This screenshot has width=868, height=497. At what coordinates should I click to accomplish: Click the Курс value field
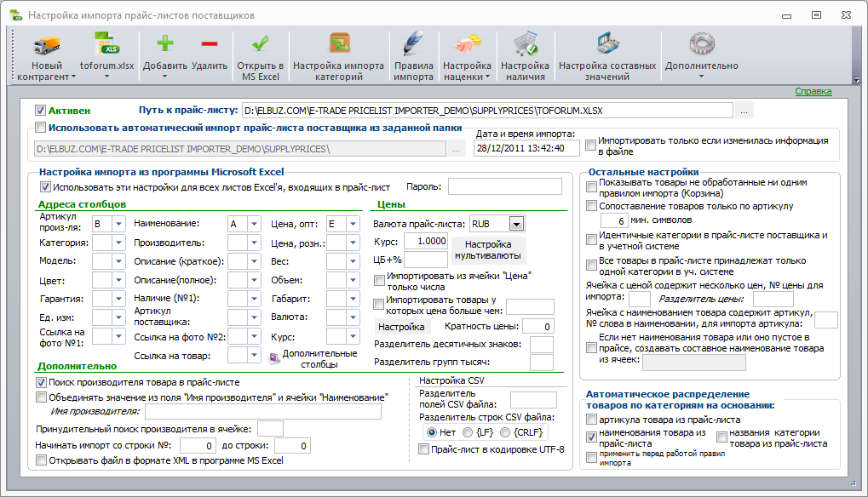[425, 241]
